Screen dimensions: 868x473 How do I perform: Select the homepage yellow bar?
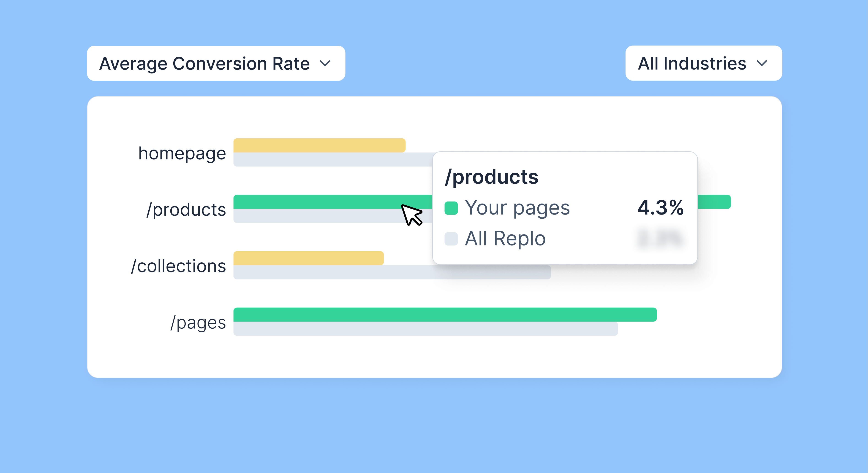[x=319, y=145]
